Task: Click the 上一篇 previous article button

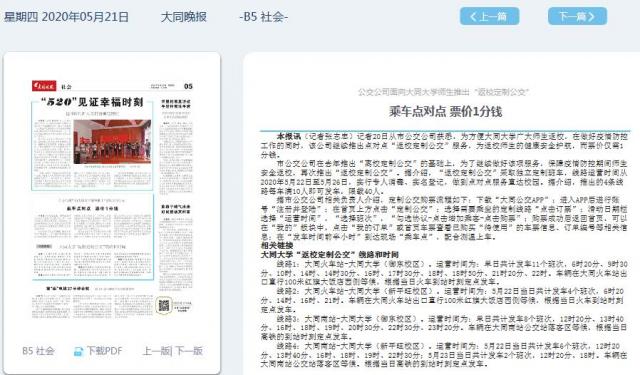Action: [489, 16]
